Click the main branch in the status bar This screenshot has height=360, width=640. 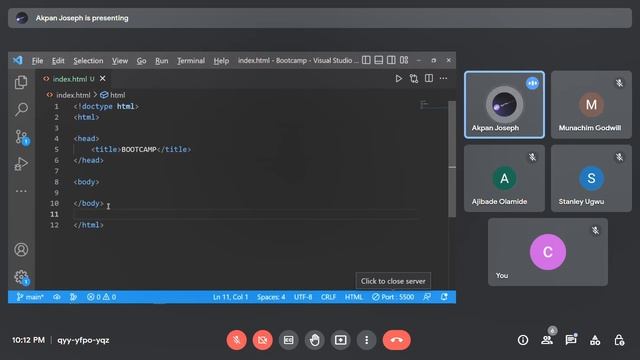click(x=30, y=297)
